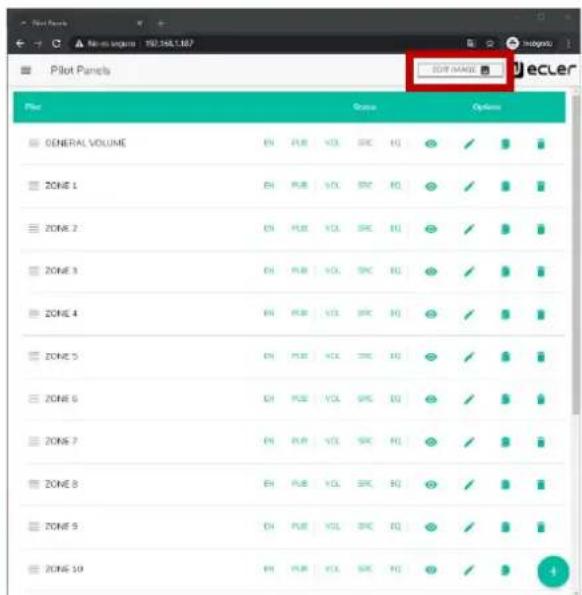The width and height of the screenshot is (582, 595).
Task: Toggle visibility eye for ZONE 8
Action: pos(431,485)
